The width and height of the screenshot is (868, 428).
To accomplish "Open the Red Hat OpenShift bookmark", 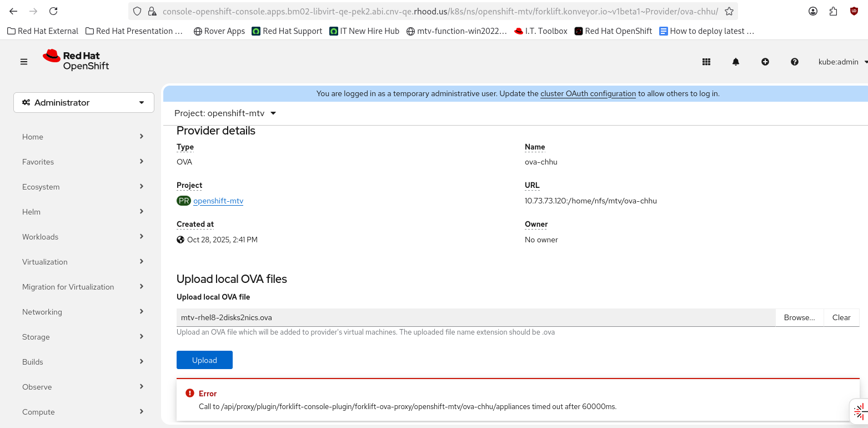I will [613, 31].
